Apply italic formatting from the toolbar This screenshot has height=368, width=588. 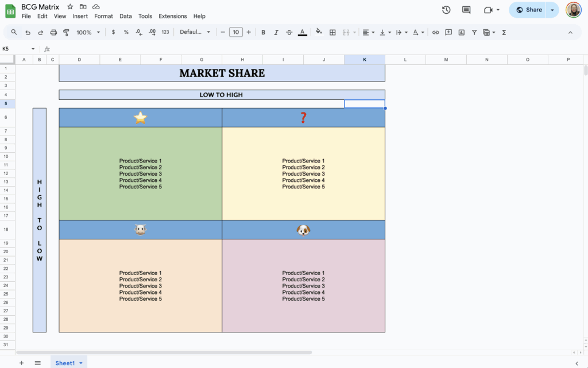[276, 32]
